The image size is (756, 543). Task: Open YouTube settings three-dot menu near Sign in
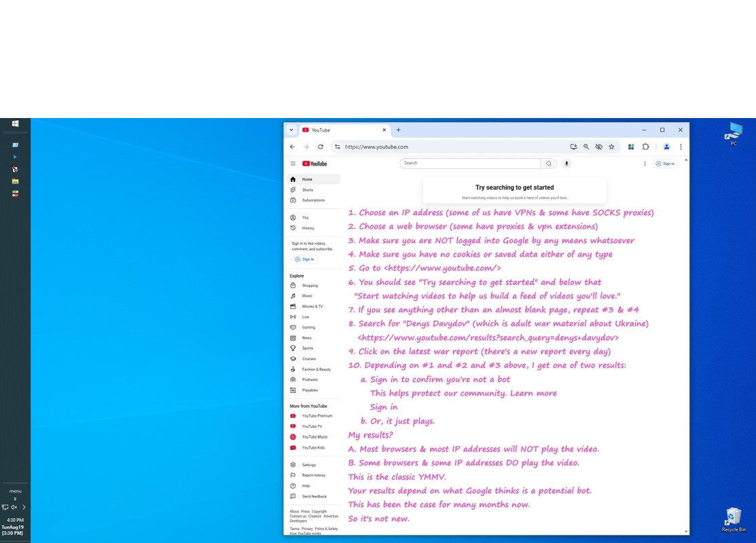pos(645,164)
